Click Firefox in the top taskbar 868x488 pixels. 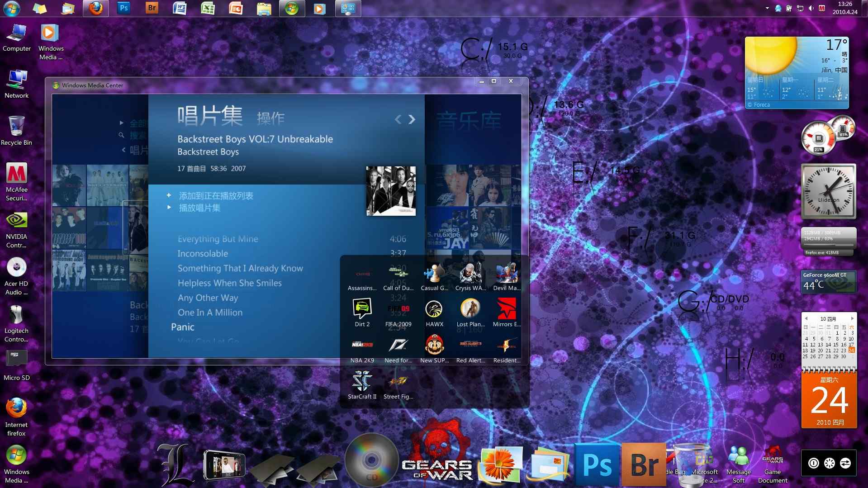(x=96, y=8)
